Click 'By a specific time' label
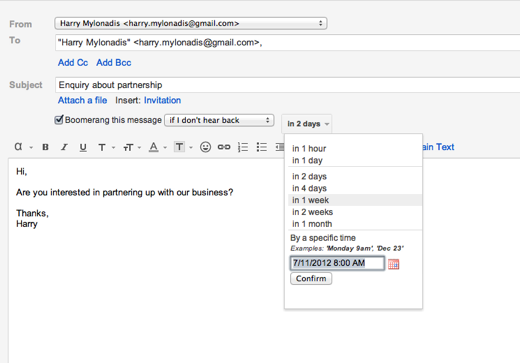 pyautogui.click(x=323, y=238)
